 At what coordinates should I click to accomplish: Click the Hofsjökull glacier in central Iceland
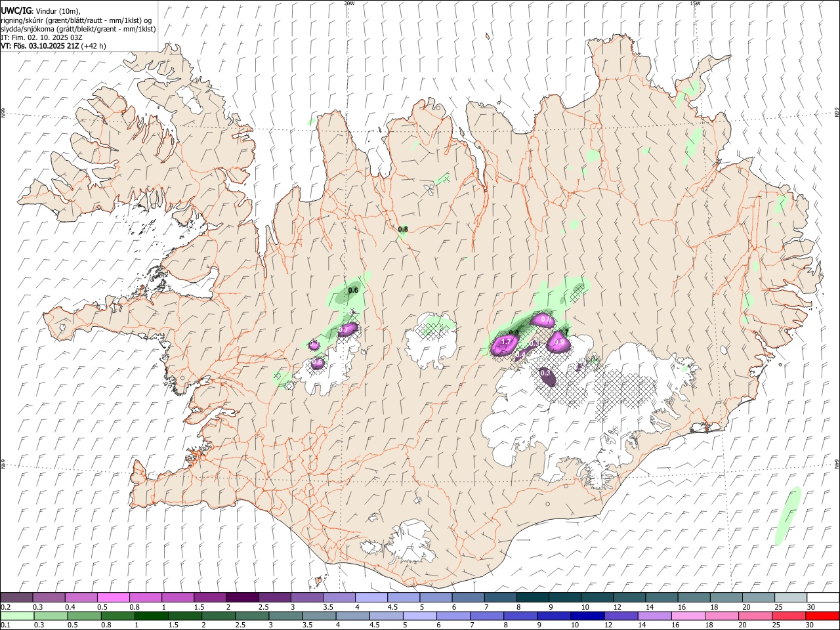pos(430,341)
